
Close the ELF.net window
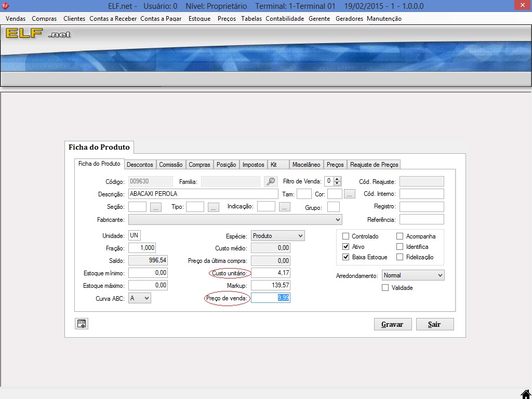pyautogui.click(x=523, y=5)
